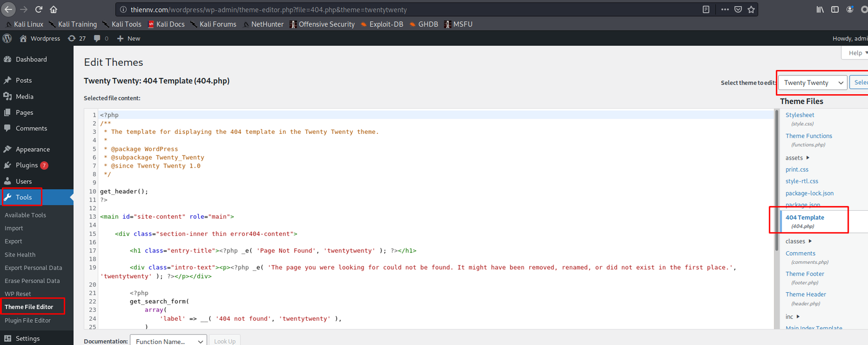The image size is (868, 345).
Task: Open Plugin File Editor submenu
Action: coord(27,320)
